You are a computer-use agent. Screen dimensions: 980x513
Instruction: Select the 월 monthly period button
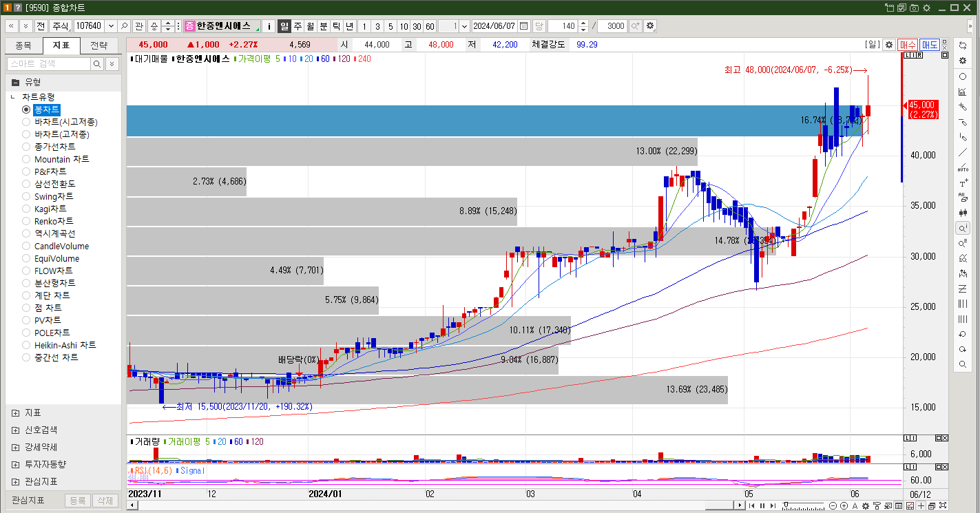tap(311, 25)
